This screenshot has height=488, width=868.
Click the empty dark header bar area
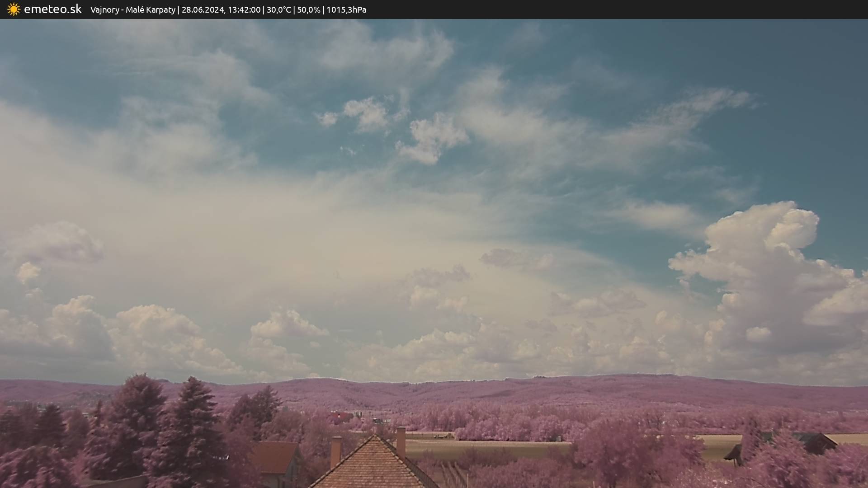[x=633, y=9]
